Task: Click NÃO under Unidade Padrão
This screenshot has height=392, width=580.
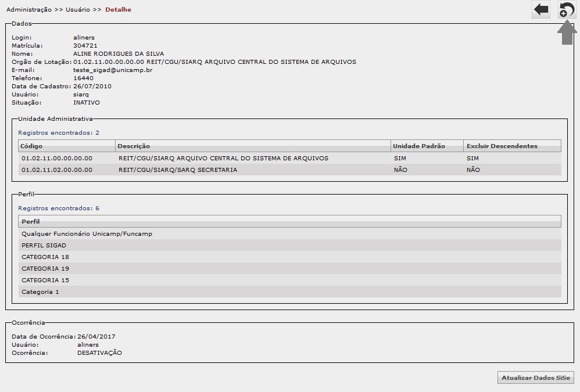Action: [400, 170]
